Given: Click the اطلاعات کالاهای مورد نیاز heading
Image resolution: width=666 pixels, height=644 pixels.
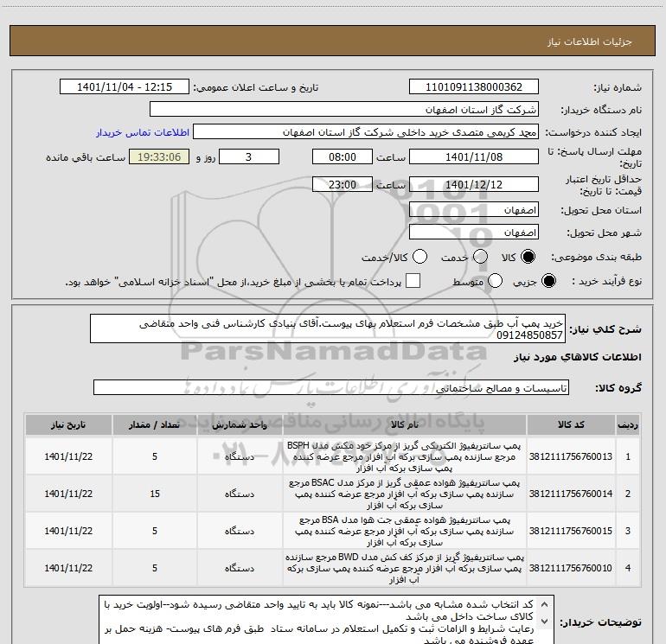Looking at the screenshot, I should coord(577,357).
